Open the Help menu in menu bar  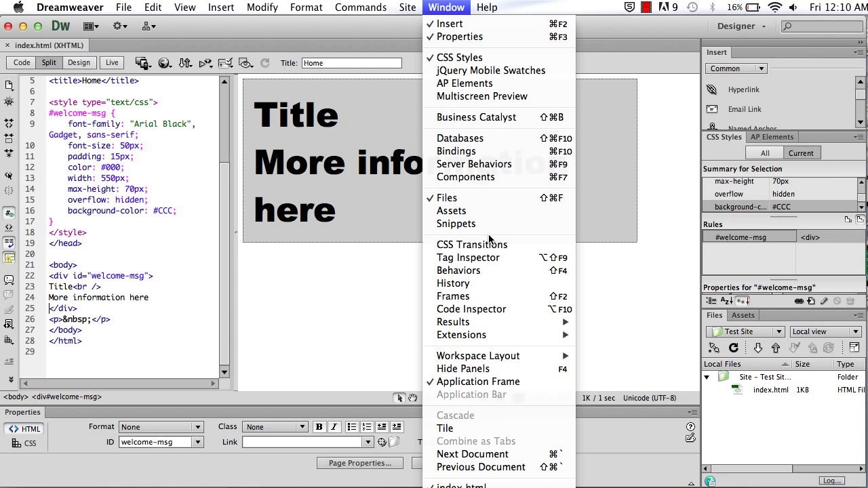(x=487, y=7)
